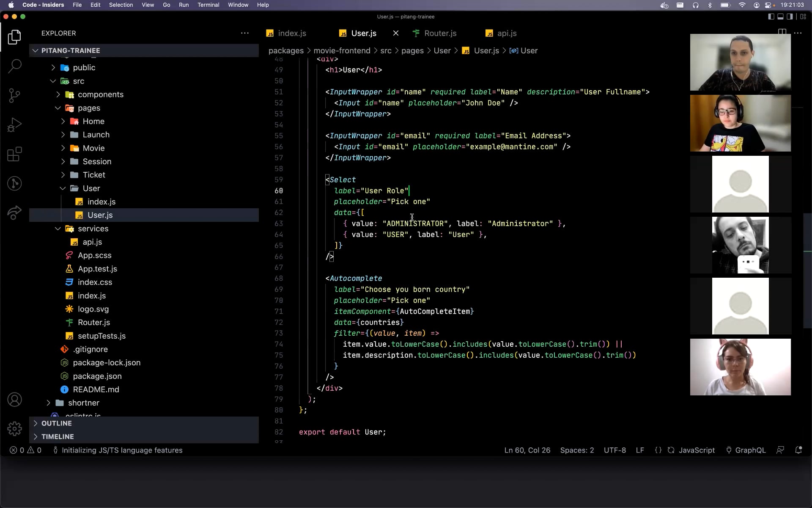The width and height of the screenshot is (812, 508).
Task: Expand the components folder
Action: (144, 94)
